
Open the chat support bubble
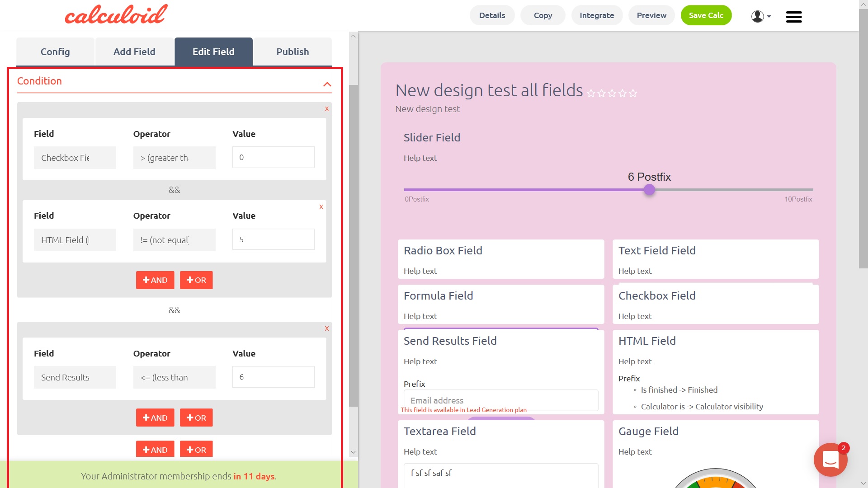(830, 460)
